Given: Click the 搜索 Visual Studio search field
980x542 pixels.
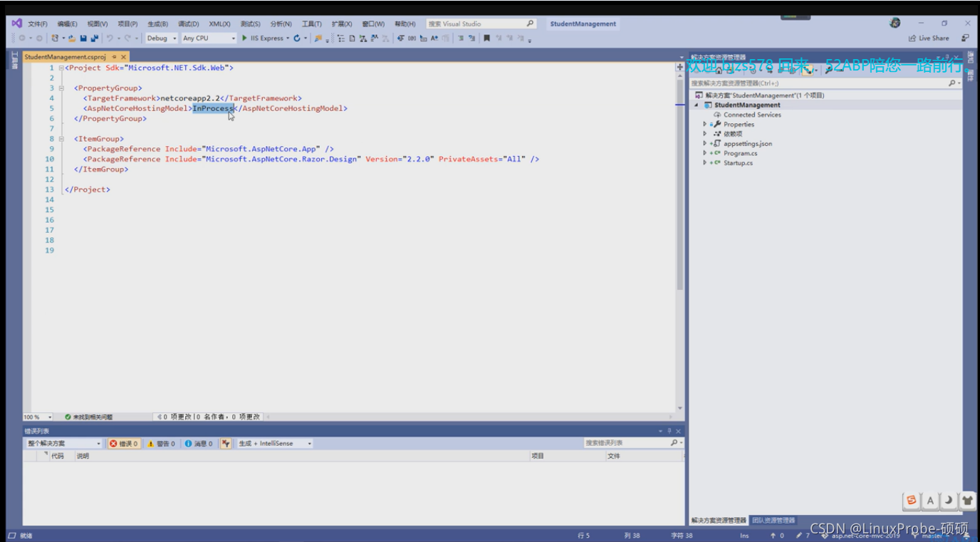Looking at the screenshot, I should (481, 24).
